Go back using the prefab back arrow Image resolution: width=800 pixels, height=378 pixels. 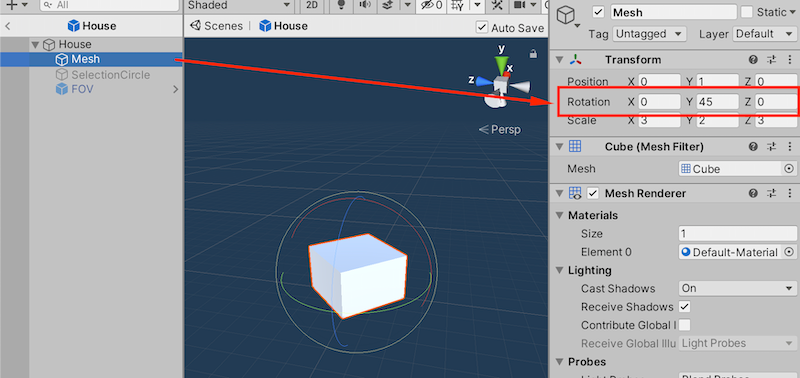[x=8, y=26]
